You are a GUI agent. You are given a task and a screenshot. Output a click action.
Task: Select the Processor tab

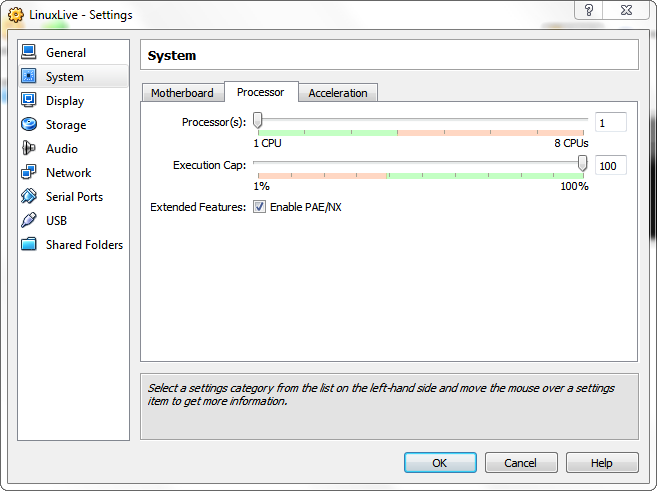[x=261, y=92]
